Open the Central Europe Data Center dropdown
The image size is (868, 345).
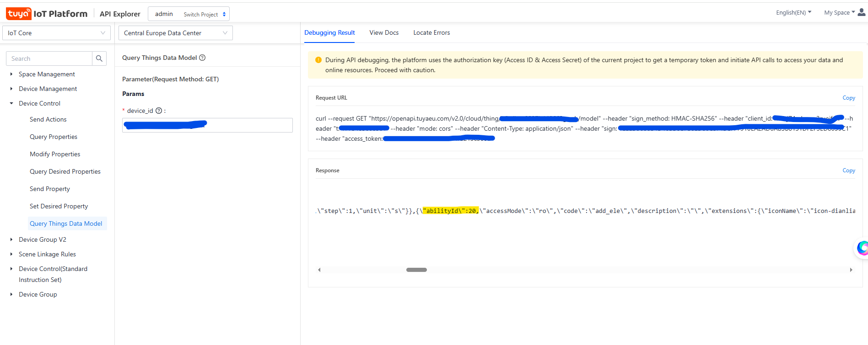(175, 33)
